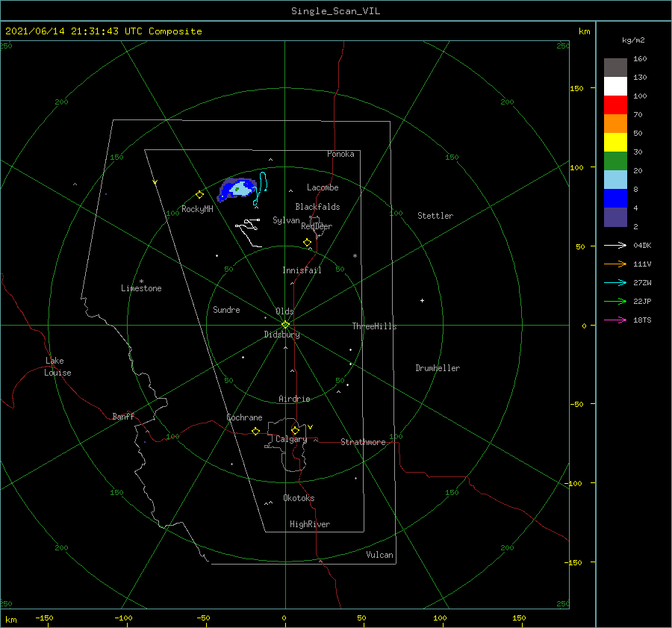Click the 04DK legend text

tap(642, 246)
